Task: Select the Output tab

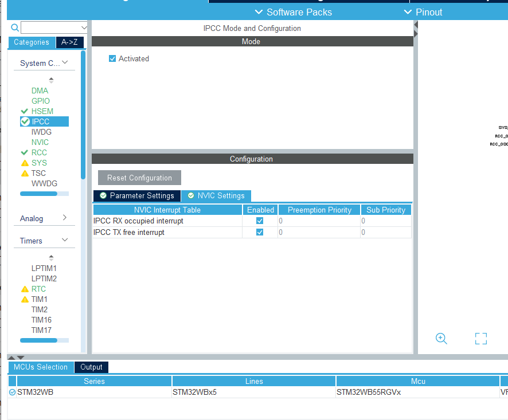Action: 91,367
